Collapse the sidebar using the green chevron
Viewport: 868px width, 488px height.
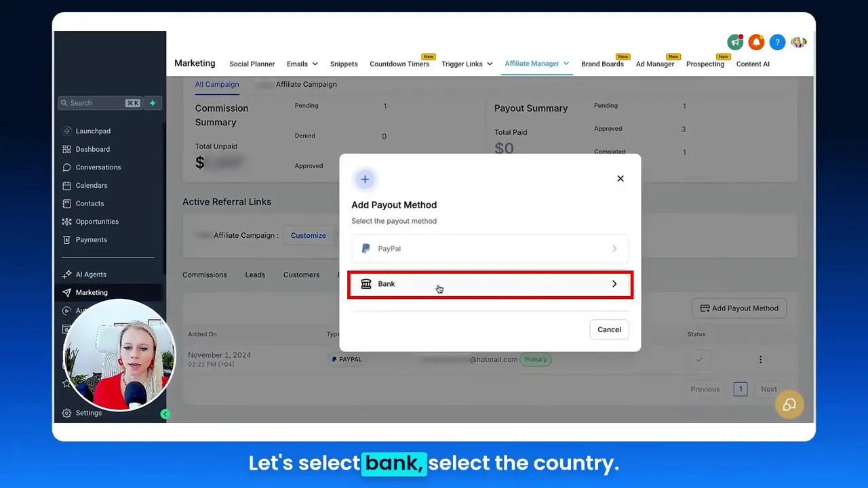tap(165, 413)
